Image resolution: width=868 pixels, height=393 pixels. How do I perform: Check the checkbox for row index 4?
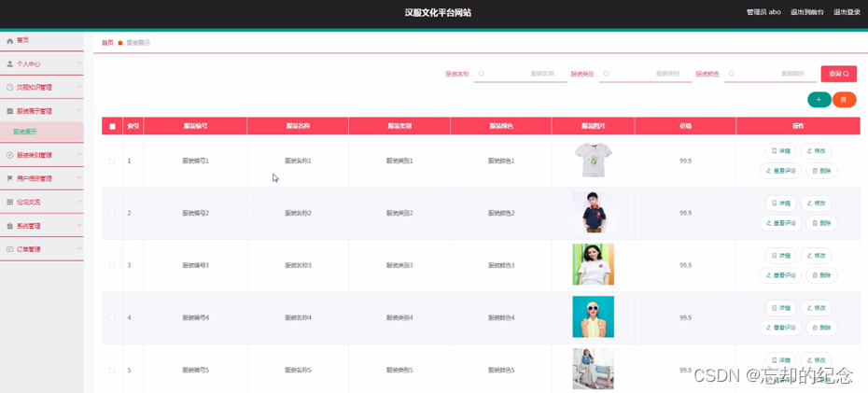pos(112,317)
